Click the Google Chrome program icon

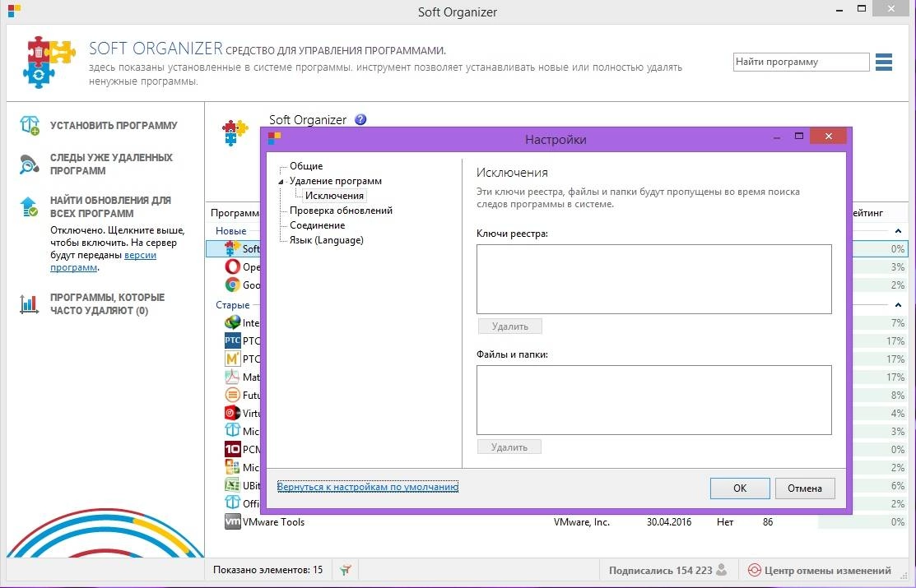tap(233, 285)
